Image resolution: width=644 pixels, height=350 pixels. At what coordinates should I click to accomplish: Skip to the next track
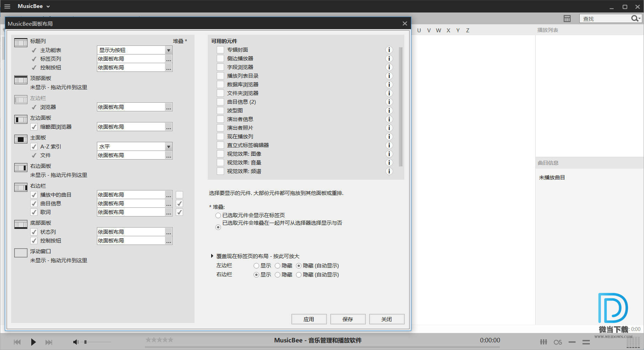49,342
